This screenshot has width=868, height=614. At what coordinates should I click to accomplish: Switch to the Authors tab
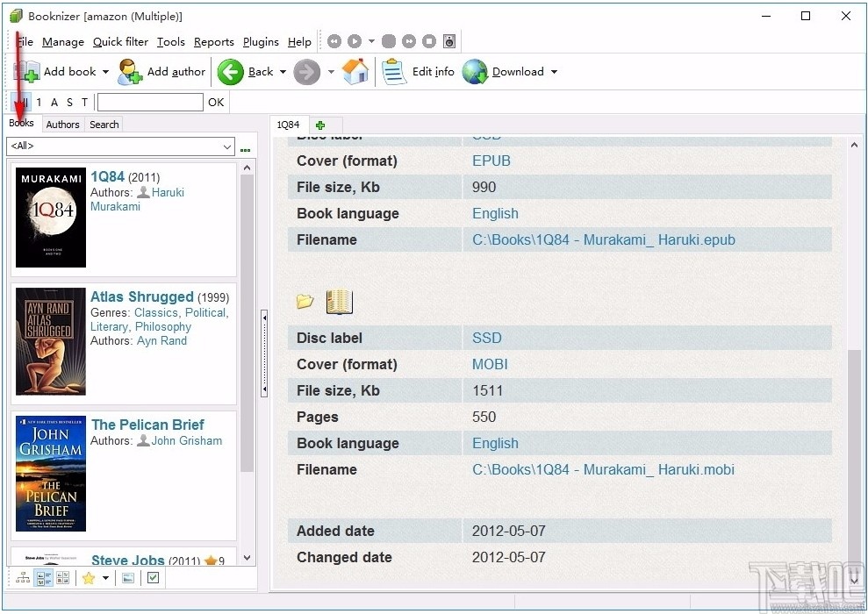[x=62, y=125]
